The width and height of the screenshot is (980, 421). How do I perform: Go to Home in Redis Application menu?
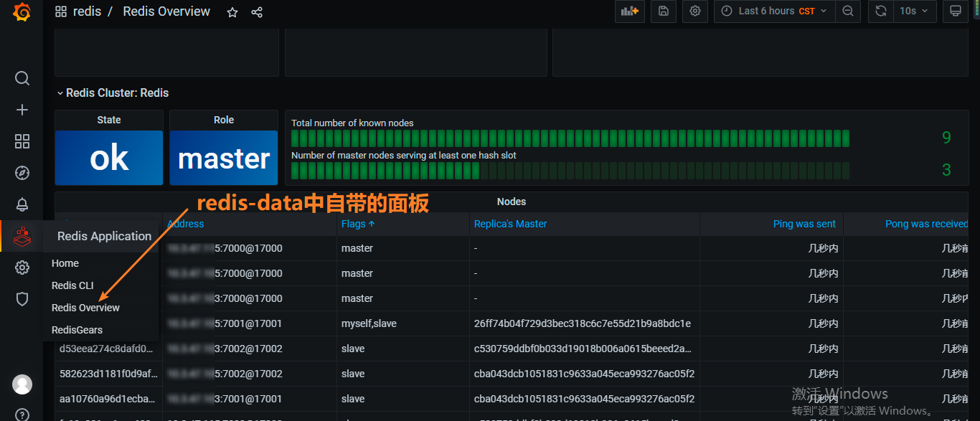coord(65,262)
